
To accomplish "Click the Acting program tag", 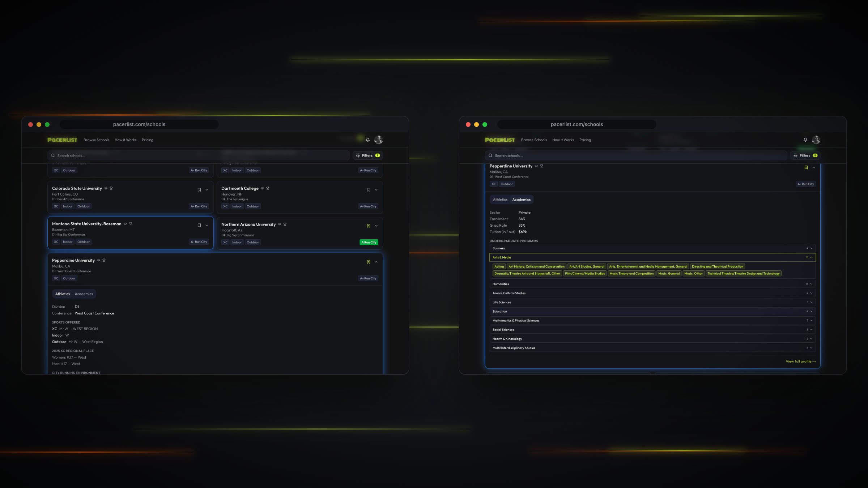I will pyautogui.click(x=499, y=266).
